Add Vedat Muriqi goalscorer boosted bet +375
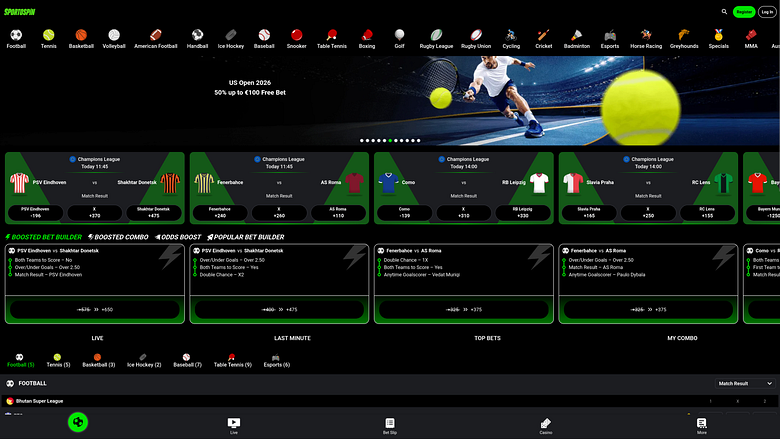 pos(464,309)
